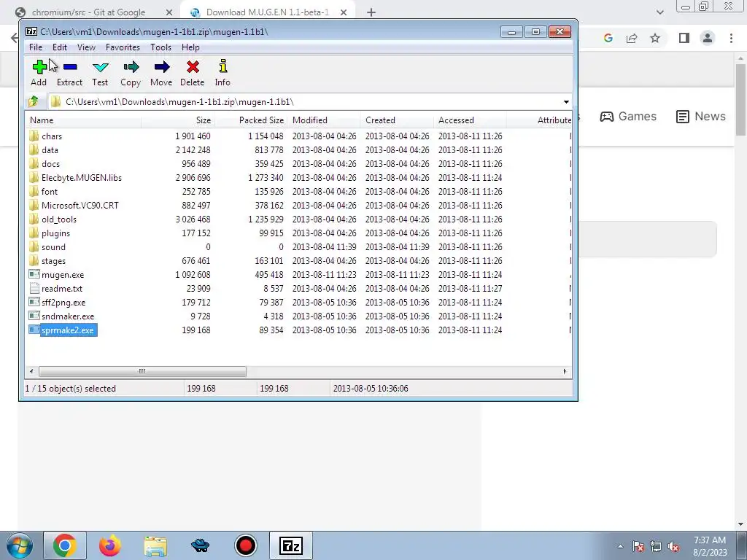The image size is (747, 560).
Task: Open the Edit menu
Action: [x=60, y=47]
